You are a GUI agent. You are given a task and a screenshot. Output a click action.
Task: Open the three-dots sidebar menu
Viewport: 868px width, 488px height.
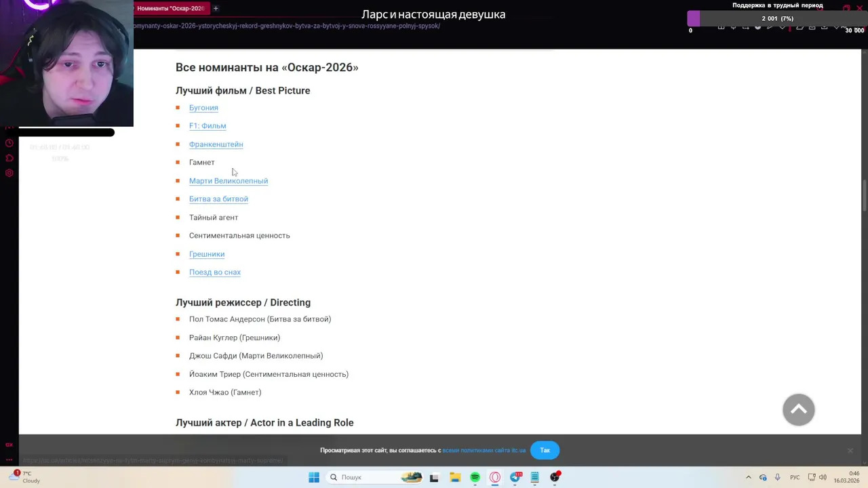click(9, 460)
